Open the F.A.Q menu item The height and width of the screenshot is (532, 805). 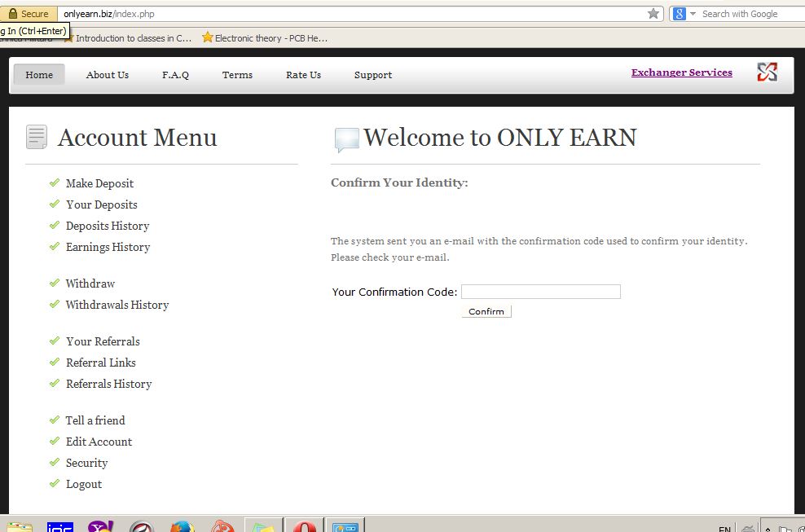tap(175, 75)
